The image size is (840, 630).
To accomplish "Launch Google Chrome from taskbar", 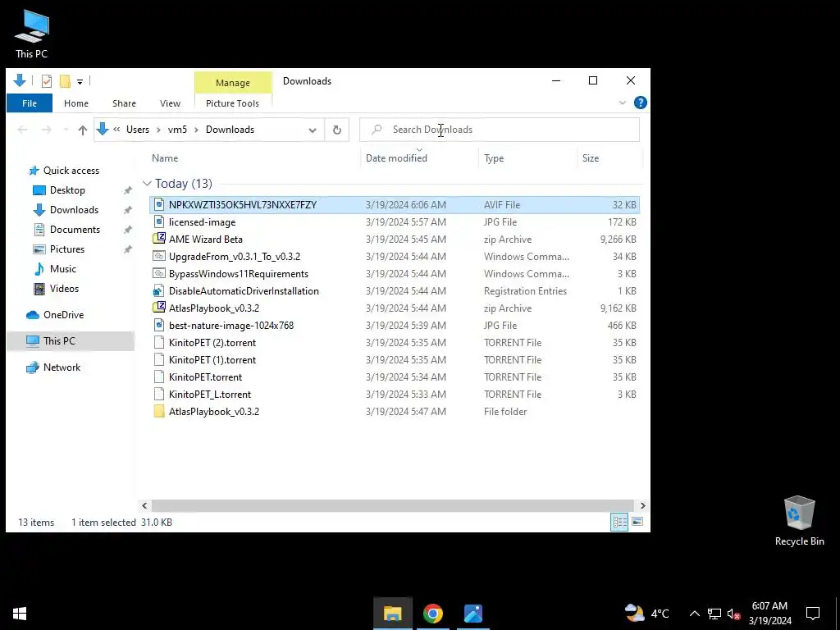I will click(433, 614).
